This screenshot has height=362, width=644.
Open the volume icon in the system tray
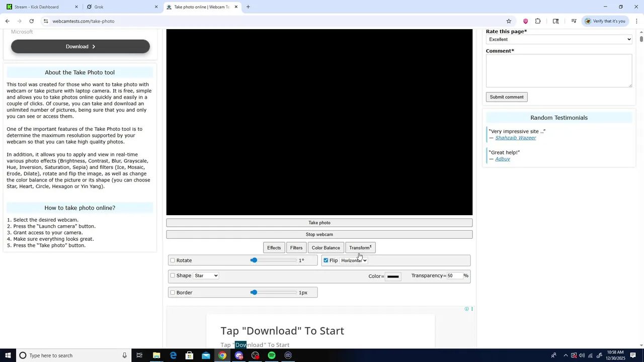[582, 355]
